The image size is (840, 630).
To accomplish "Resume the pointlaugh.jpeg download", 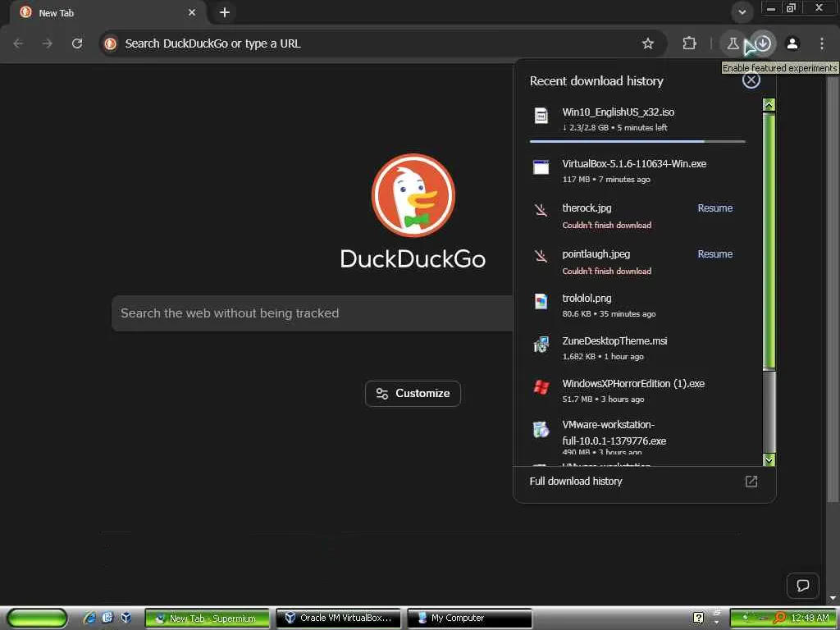I will [715, 254].
